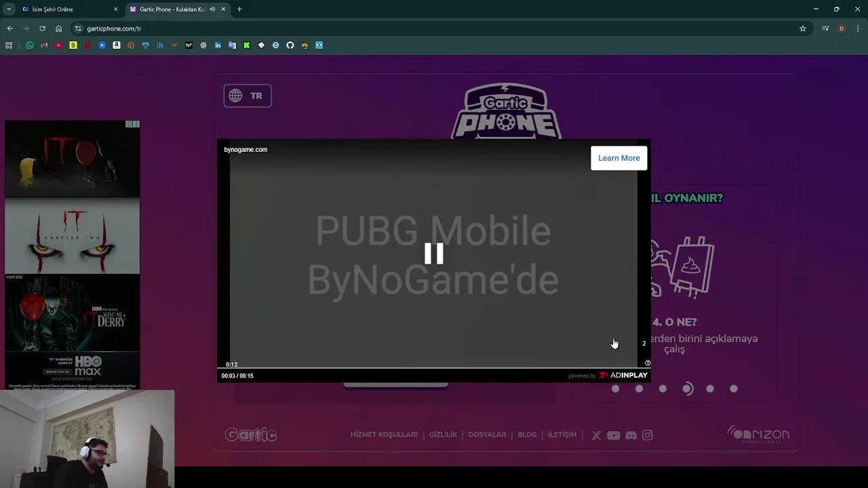Go back to previous page

[x=9, y=28]
